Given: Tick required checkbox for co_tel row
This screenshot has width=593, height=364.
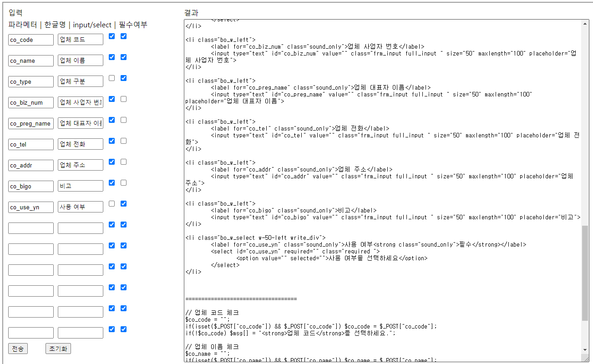Looking at the screenshot, I should tap(123, 141).
